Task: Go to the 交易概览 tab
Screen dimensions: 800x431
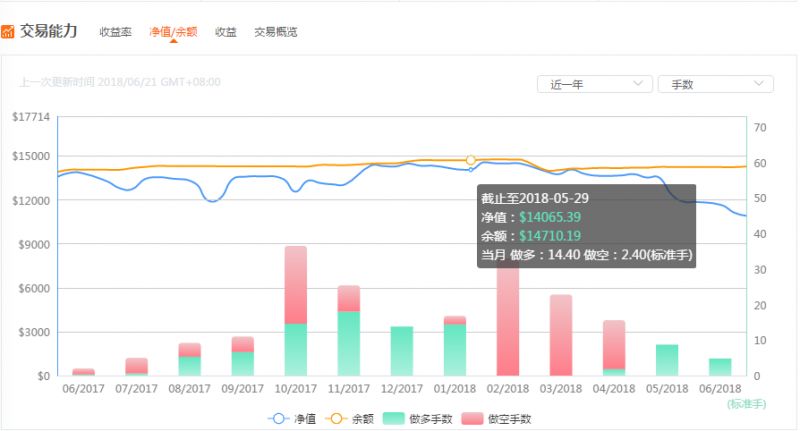Action: tap(276, 32)
